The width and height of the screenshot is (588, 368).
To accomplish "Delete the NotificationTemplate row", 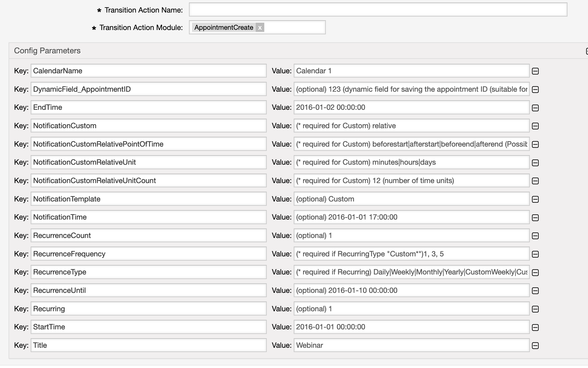I will click(535, 199).
